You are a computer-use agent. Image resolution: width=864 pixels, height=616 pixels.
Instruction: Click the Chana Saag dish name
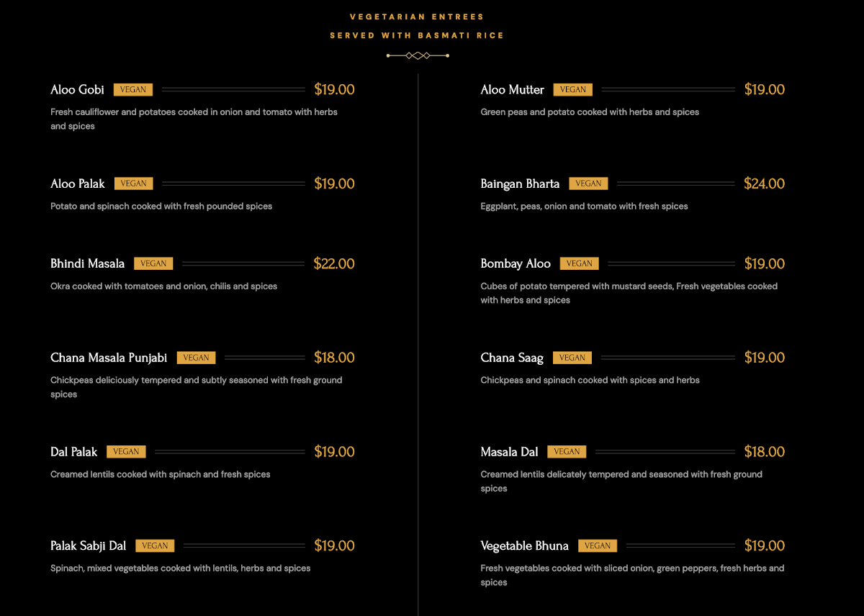click(x=512, y=358)
